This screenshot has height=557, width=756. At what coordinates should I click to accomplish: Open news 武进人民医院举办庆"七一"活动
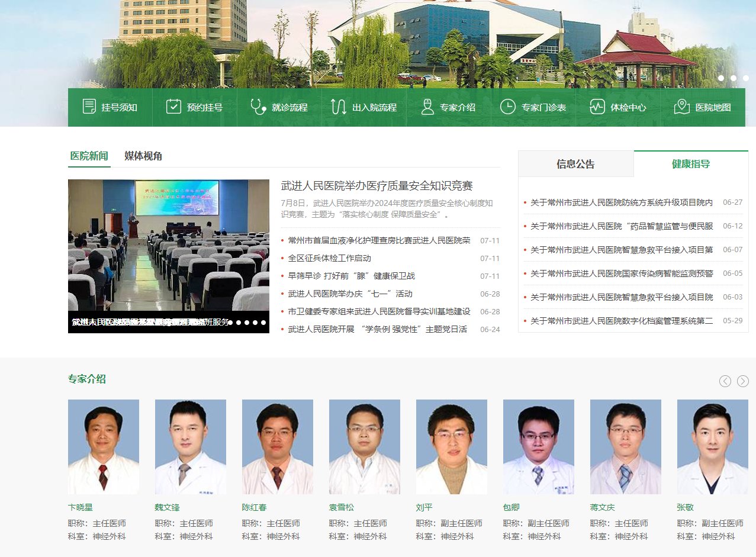click(x=350, y=294)
